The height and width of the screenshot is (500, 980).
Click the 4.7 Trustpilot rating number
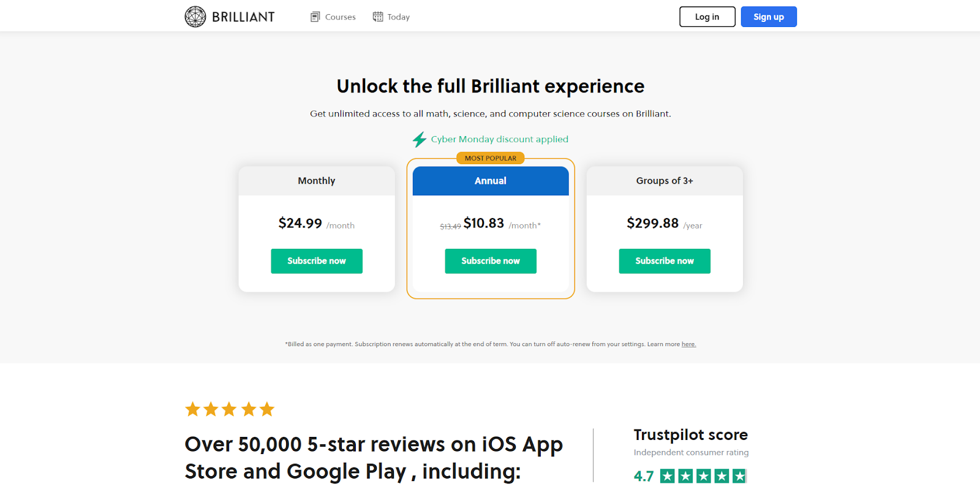(644, 476)
